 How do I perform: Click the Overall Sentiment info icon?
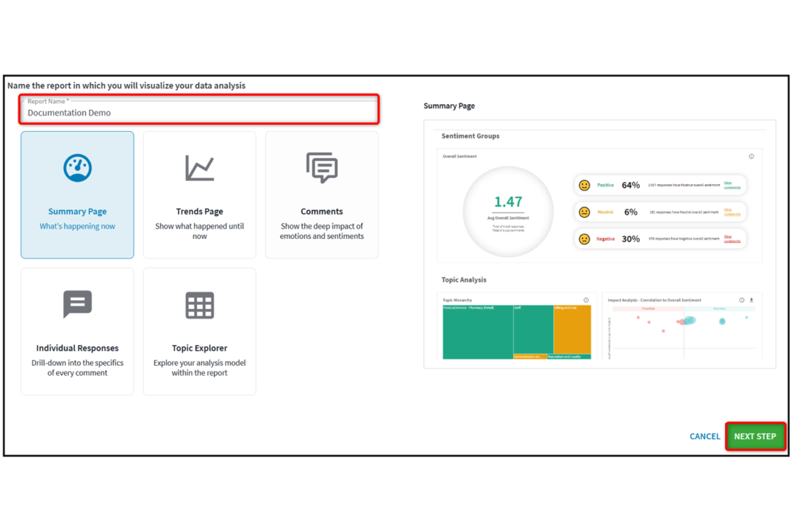(x=751, y=156)
